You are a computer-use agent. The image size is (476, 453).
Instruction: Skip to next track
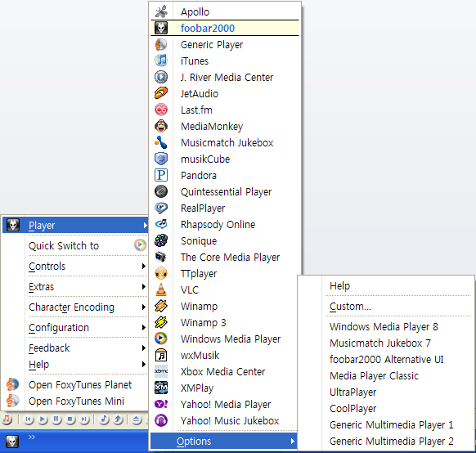pyautogui.click(x=84, y=419)
